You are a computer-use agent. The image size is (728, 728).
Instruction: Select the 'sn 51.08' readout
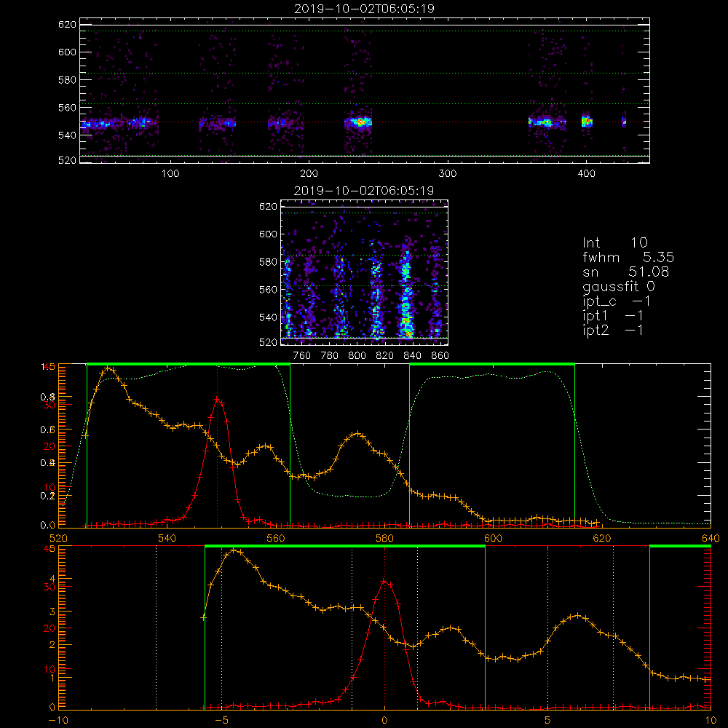pos(626,272)
